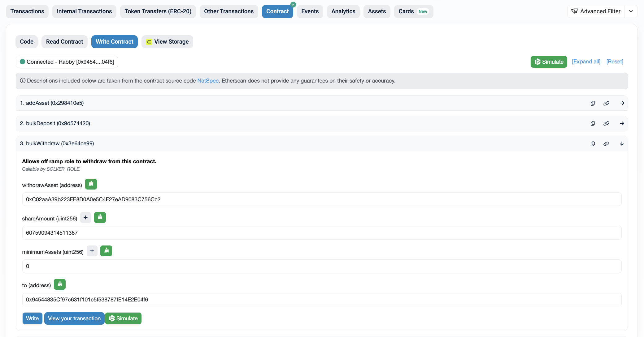This screenshot has height=337, width=644.
Task: Open the Read Contract tab
Action: point(64,42)
